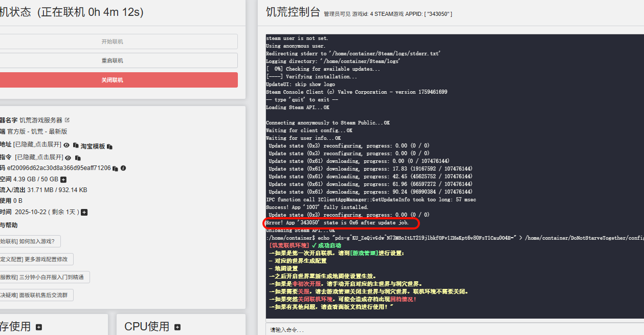
Task: Focus the console 请输入命令 input field
Action: click(450, 330)
